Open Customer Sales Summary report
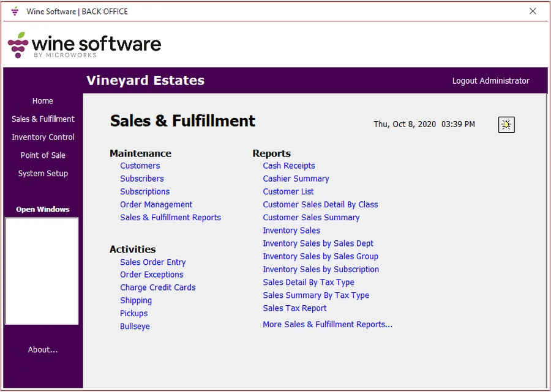Image resolution: width=551 pixels, height=392 pixels. coord(311,218)
